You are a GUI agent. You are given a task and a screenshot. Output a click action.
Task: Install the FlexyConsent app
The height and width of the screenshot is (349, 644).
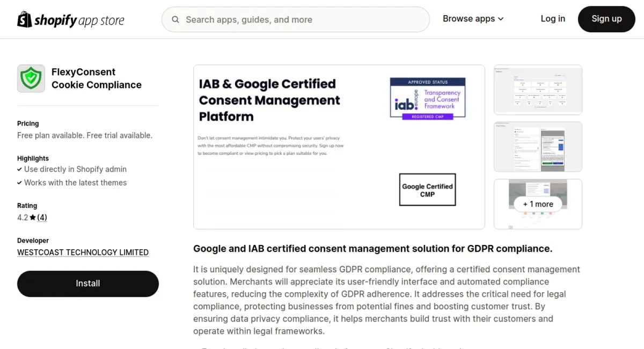88,283
